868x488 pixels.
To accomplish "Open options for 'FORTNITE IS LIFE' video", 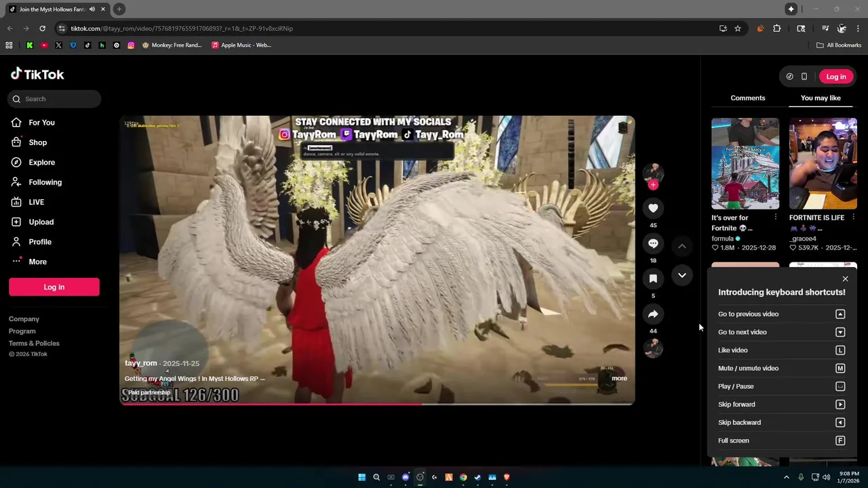I will point(853,218).
